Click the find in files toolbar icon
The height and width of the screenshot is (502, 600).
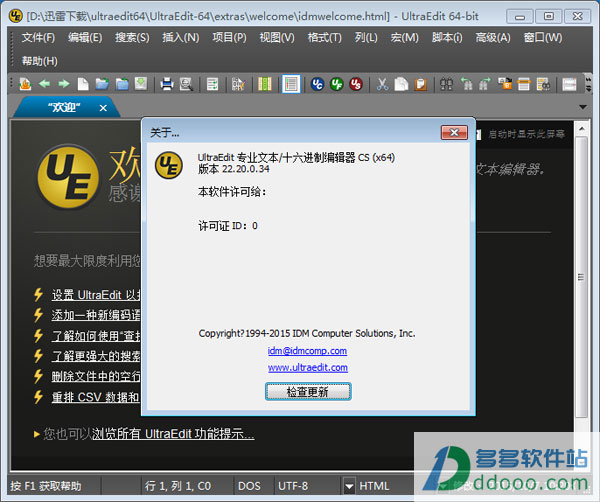pyautogui.click(x=543, y=84)
